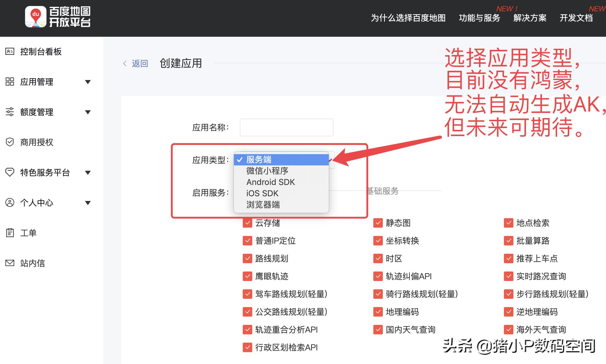The height and width of the screenshot is (364, 606).
Task: Open the 解决方案 menu item
Action: [529, 18]
